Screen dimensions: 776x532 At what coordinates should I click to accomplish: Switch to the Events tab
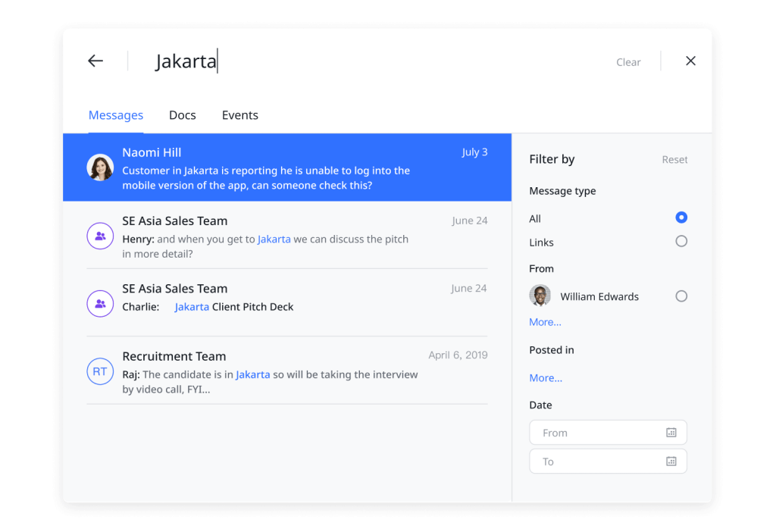pyautogui.click(x=240, y=115)
